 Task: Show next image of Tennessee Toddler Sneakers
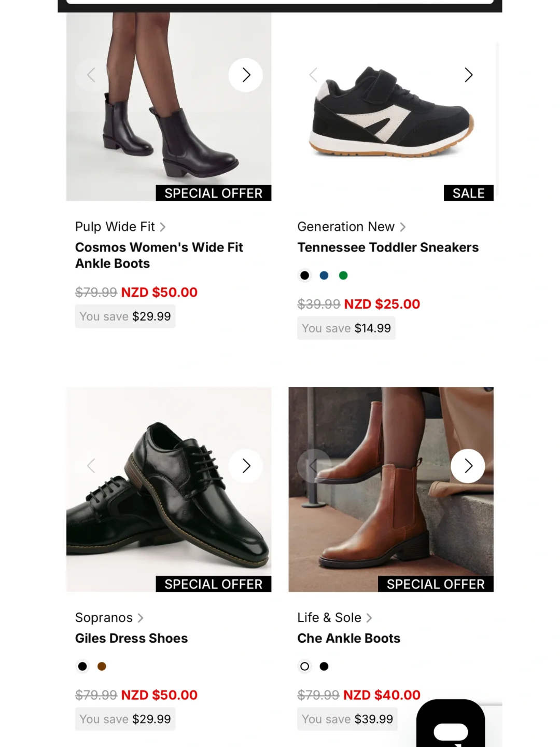(x=468, y=75)
